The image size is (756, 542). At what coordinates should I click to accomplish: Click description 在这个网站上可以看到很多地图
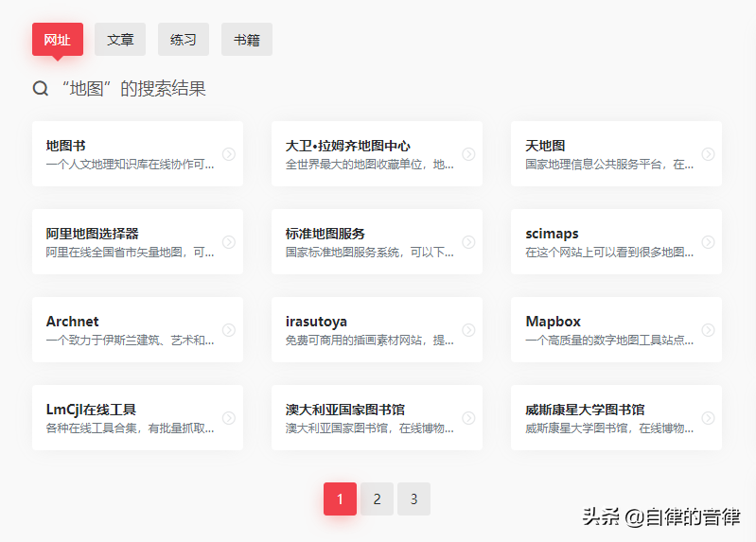[609, 253]
